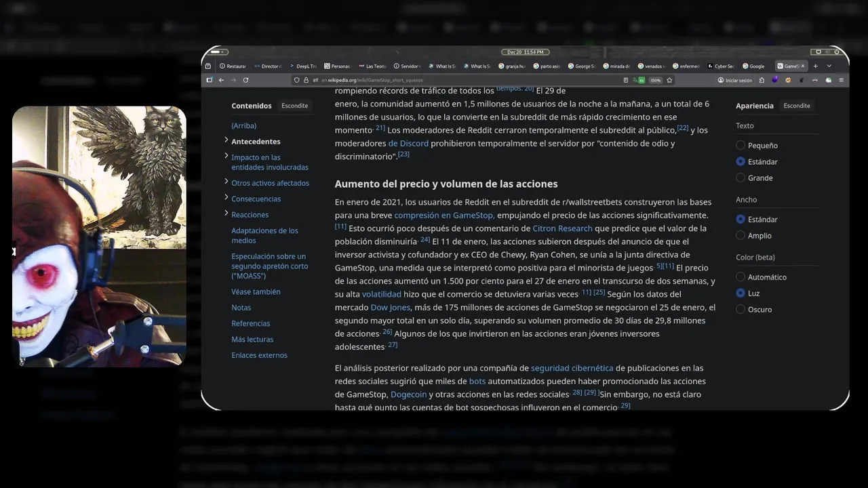The width and height of the screenshot is (868, 488).
Task: Open Adaptaciones de los medios section
Action: tap(264, 235)
